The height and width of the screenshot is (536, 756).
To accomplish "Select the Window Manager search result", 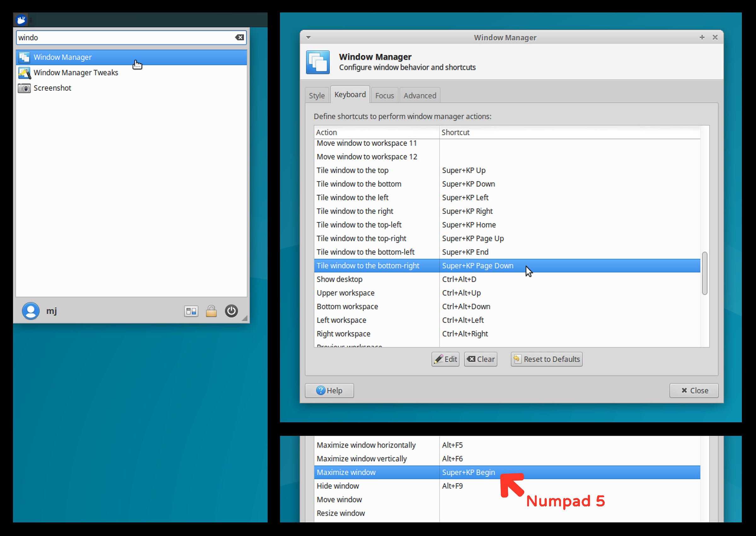I will click(x=63, y=57).
